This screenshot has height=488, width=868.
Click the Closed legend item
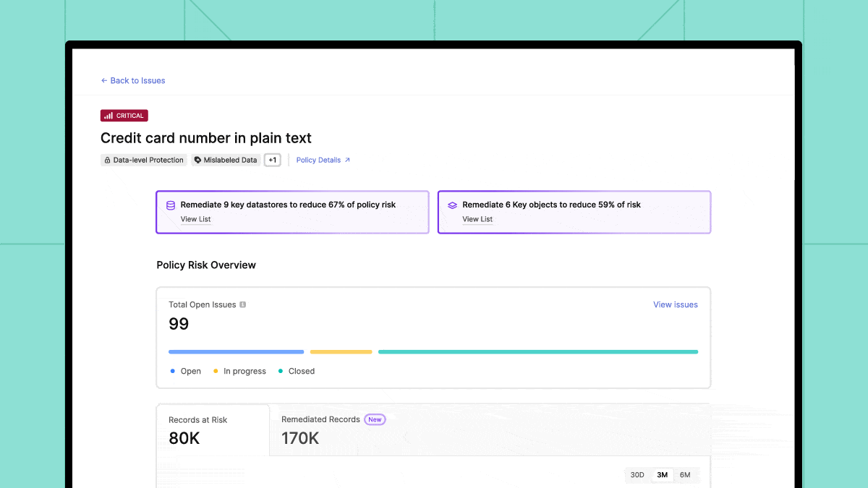point(297,372)
